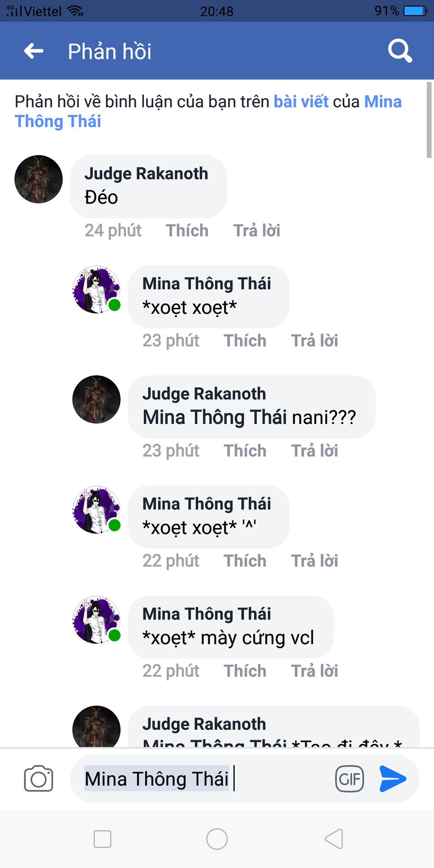Open Judge Rakanoth's top profile picture
This screenshot has width=434, height=868.
pyautogui.click(x=38, y=179)
